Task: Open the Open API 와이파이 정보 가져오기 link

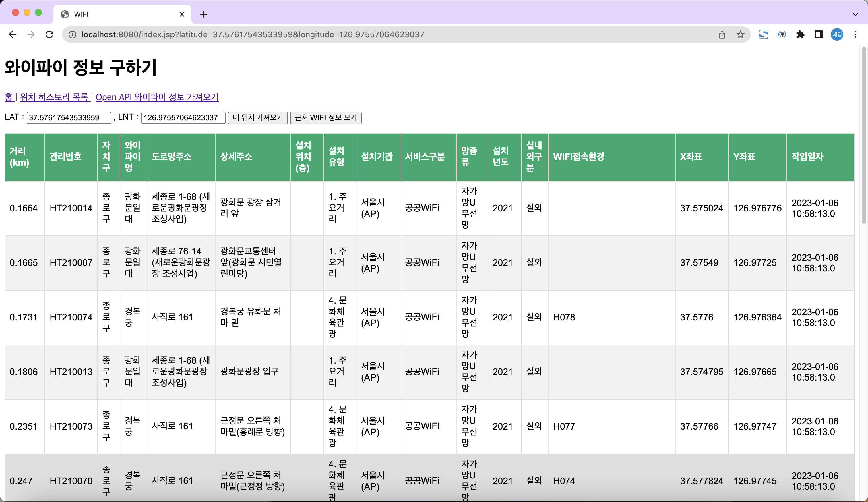Action: 157,97
